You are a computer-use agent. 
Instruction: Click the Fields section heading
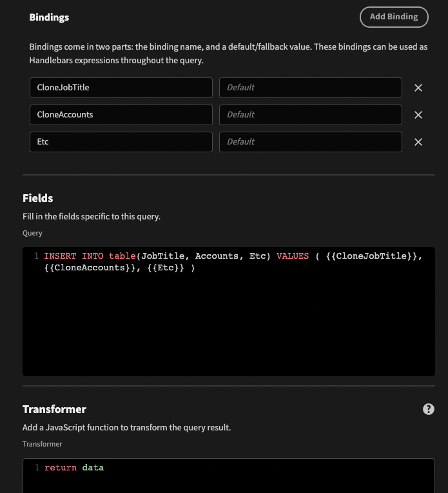point(37,198)
